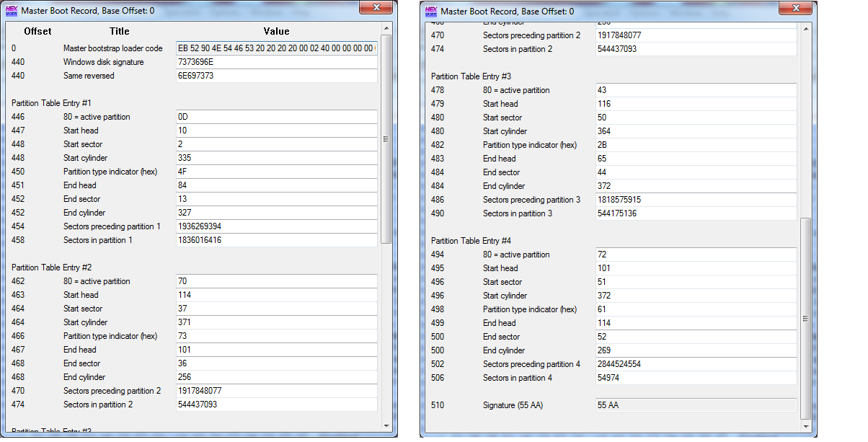This screenshot has width=868, height=442.
Task: Click Entry #2 End cylinder value 256
Action: tap(276, 377)
